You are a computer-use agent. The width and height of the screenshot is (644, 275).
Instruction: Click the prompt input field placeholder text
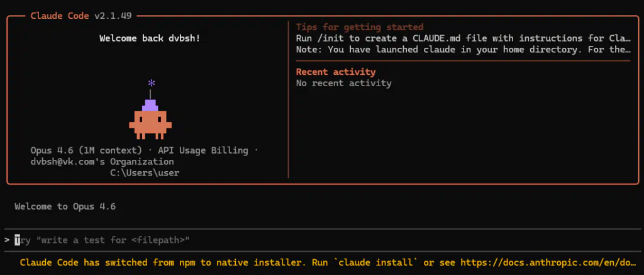click(103, 240)
